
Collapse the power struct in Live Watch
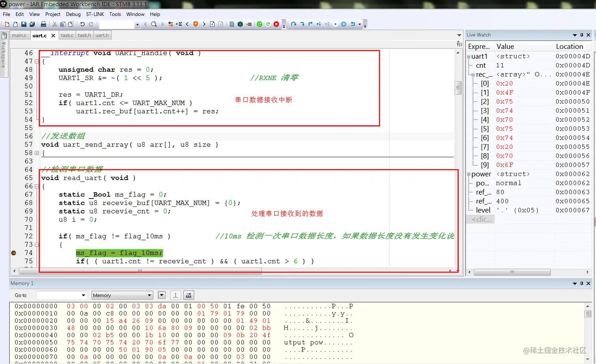pyautogui.click(x=469, y=175)
